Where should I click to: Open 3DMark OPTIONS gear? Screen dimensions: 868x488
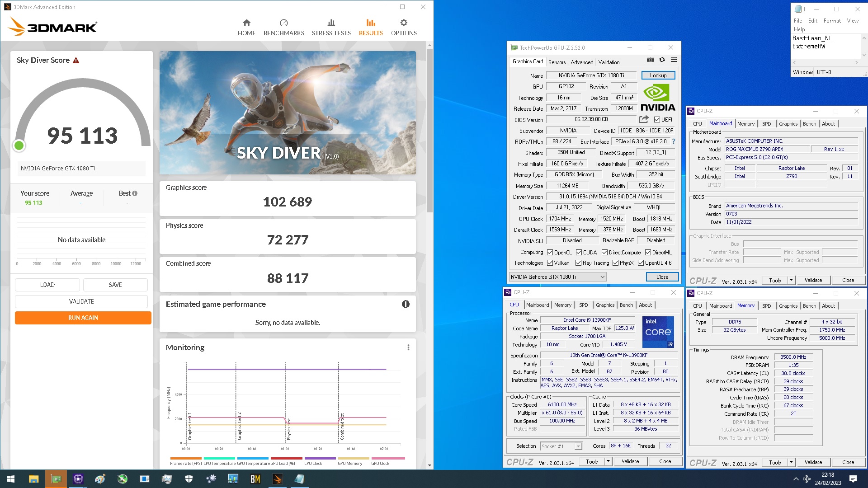404,27
